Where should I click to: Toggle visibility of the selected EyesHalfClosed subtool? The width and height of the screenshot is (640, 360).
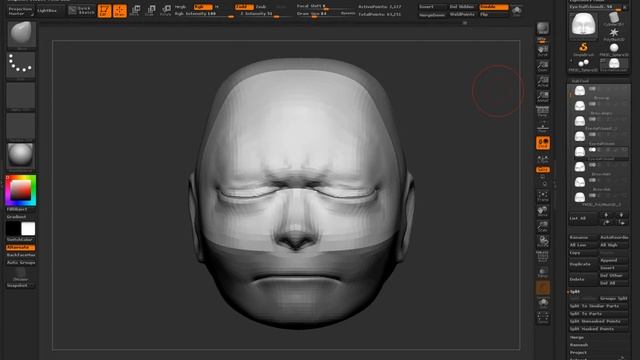pos(592,150)
